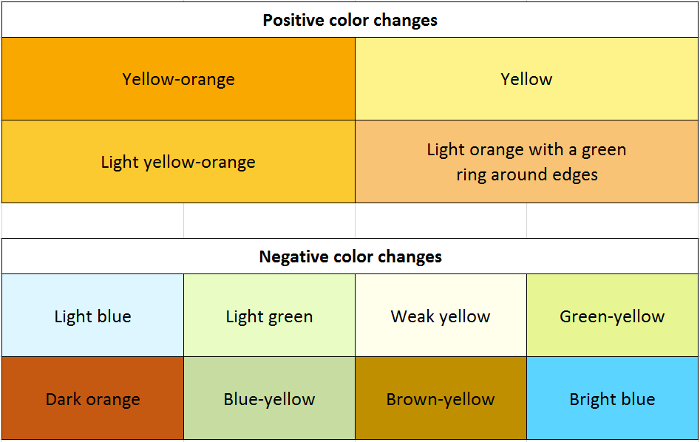Click the 'Positive color changes' header

pyautogui.click(x=350, y=20)
